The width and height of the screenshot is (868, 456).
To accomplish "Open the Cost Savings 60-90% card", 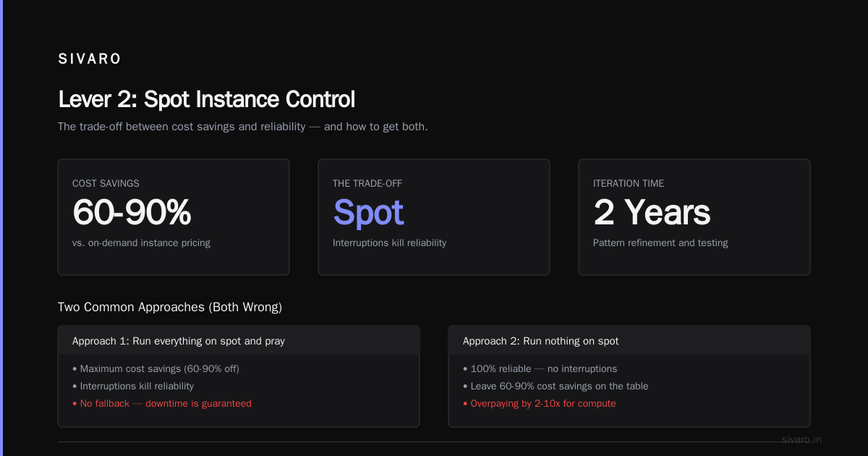I will (x=174, y=217).
